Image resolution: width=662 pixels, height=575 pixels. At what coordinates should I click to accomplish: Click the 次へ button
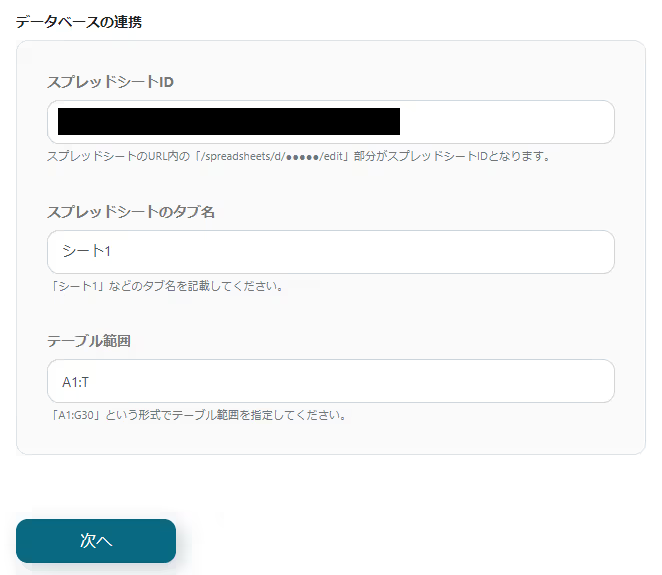click(x=96, y=540)
